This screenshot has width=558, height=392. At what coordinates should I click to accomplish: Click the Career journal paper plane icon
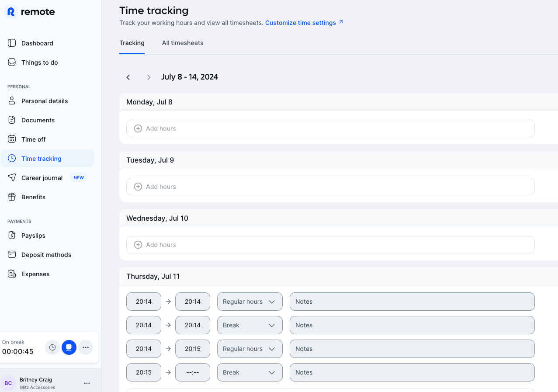(12, 177)
